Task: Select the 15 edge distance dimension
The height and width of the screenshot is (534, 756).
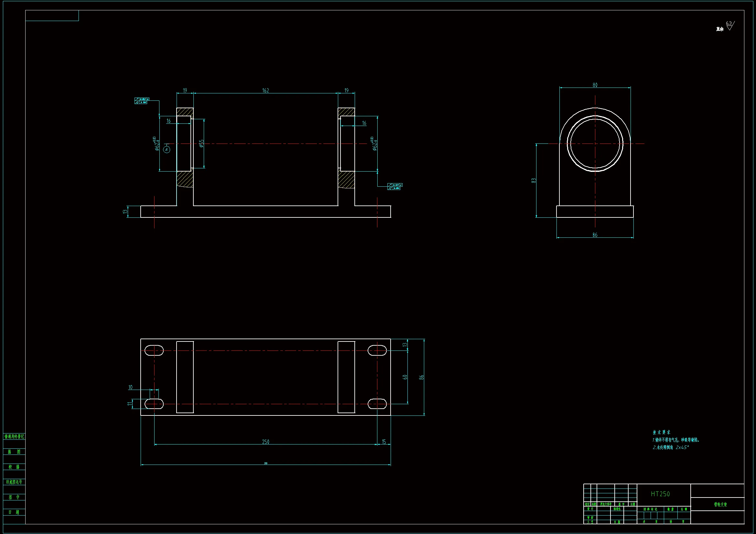Action: click(x=383, y=442)
